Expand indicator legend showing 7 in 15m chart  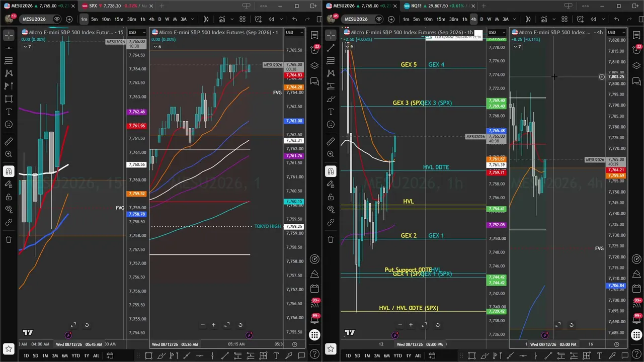pos(26,47)
